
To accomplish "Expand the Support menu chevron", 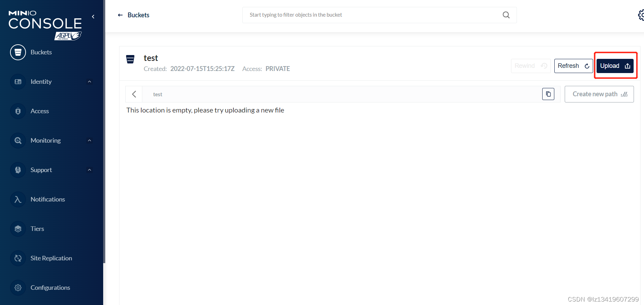I will [x=90, y=170].
